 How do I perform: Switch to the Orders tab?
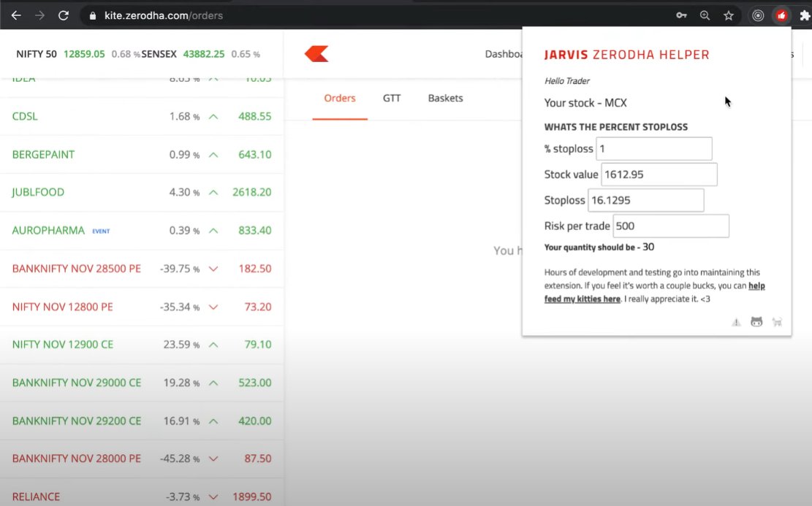[340, 99]
